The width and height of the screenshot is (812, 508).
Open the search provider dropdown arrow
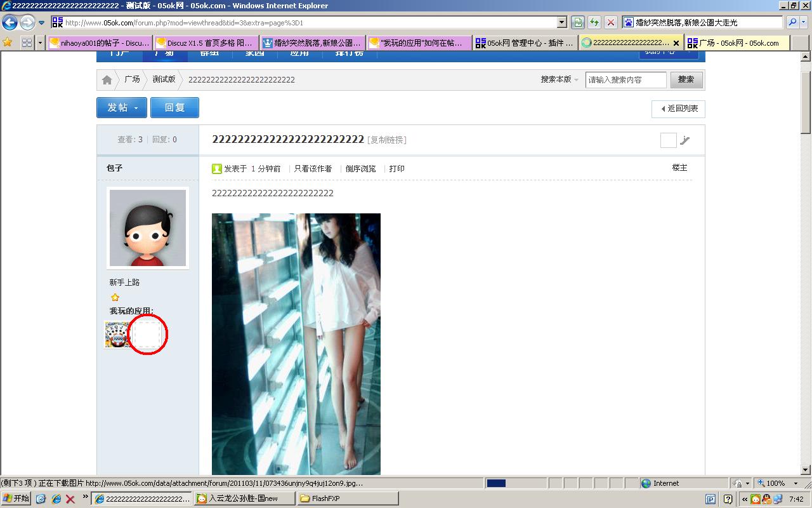(804, 22)
